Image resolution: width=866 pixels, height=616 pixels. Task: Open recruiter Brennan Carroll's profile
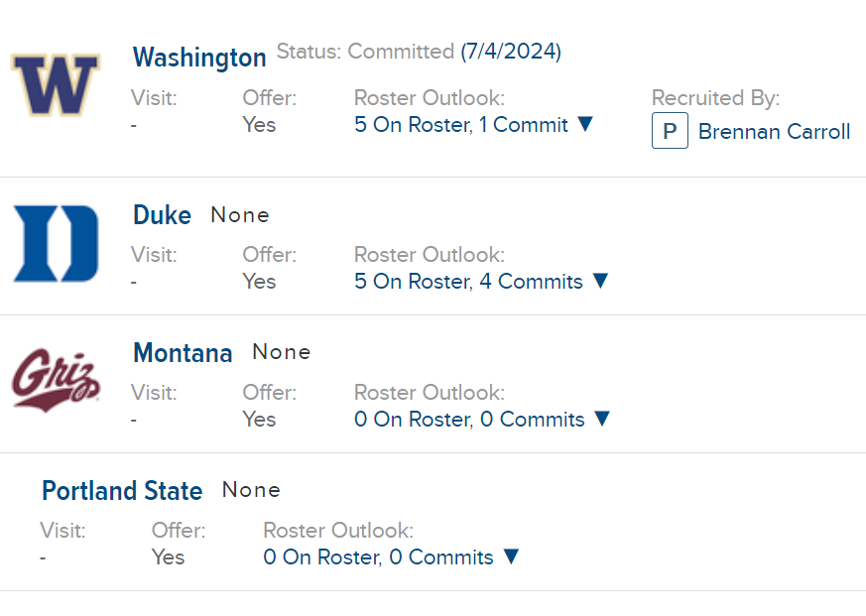(x=774, y=132)
